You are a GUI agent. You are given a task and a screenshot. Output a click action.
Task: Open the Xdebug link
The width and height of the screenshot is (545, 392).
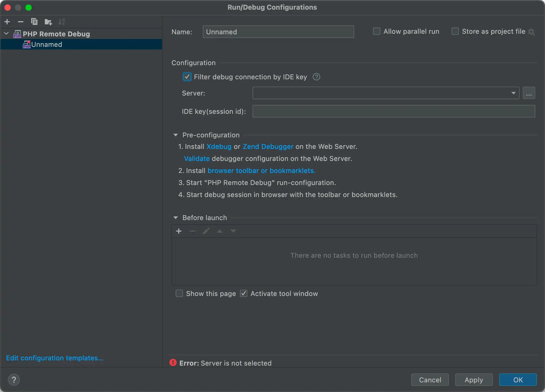point(219,147)
